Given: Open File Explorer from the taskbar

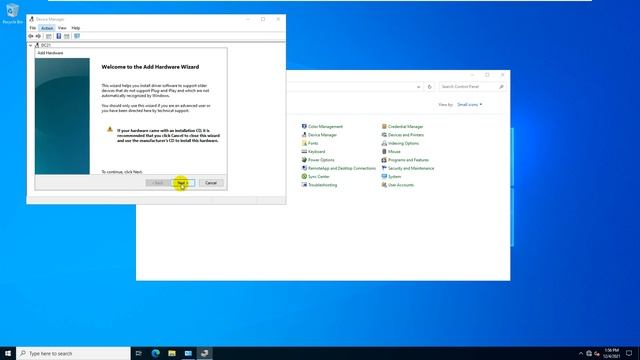Looking at the screenshot, I should (172, 353).
